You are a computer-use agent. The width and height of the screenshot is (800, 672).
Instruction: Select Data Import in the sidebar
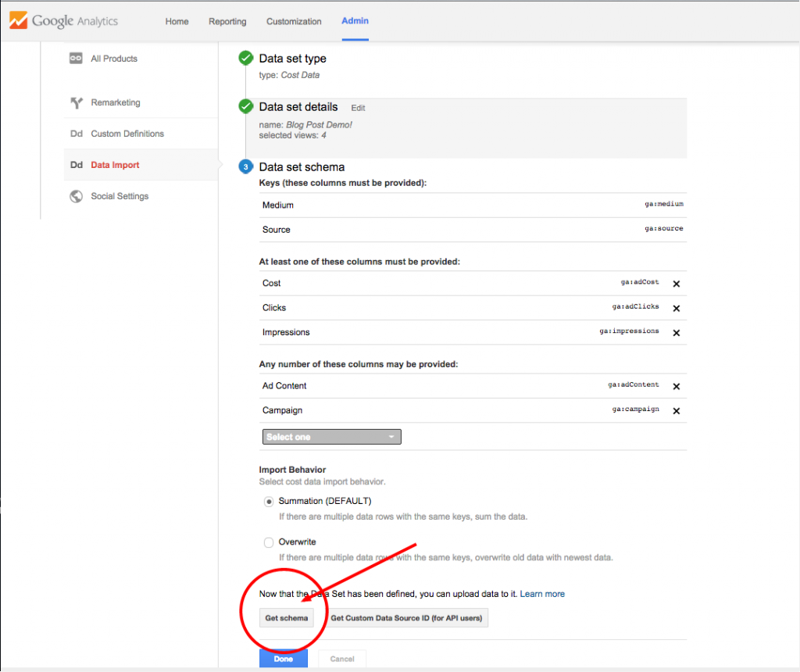point(116,165)
